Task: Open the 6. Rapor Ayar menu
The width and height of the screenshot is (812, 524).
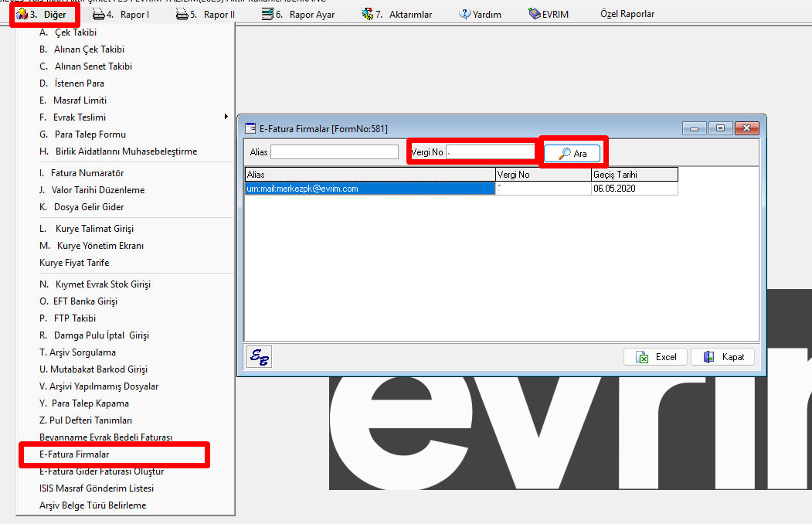Action: click(x=298, y=15)
